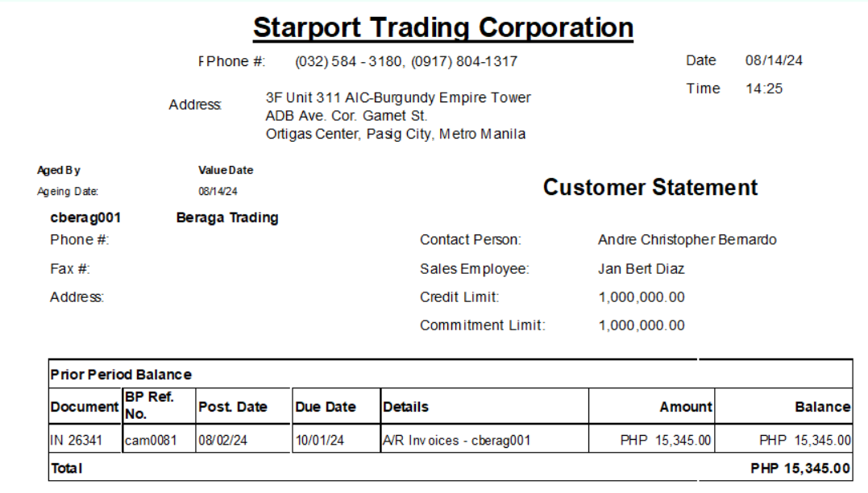This screenshot has height=493, width=868.
Task: Click the Beraga Trading customer name
Action: coord(227,217)
